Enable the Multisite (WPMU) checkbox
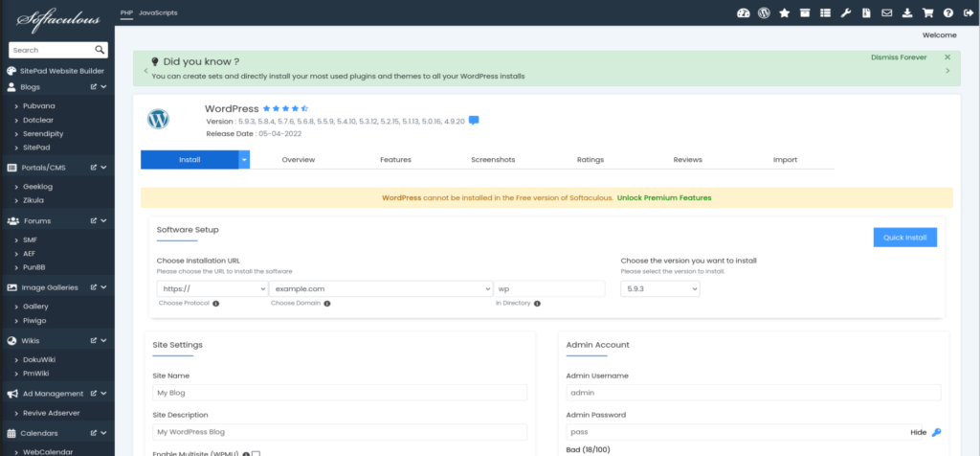The height and width of the screenshot is (456, 980). 256,453
